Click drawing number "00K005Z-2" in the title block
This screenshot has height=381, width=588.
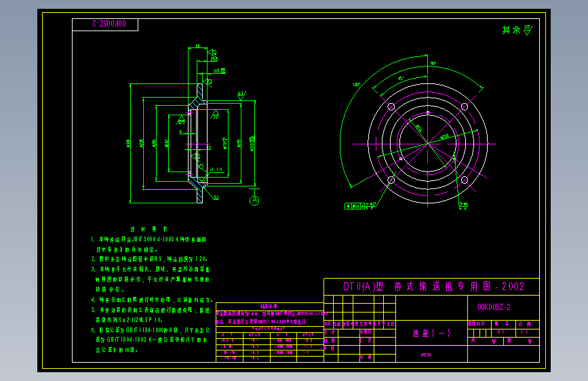(494, 307)
